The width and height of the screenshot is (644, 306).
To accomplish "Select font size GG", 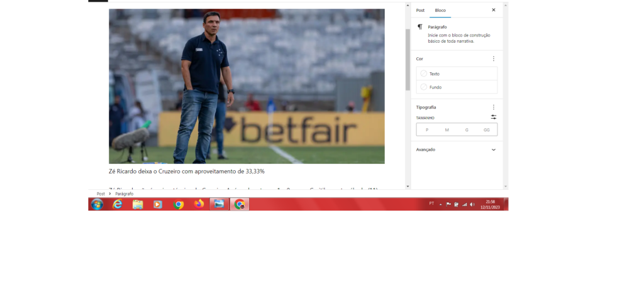I will (x=487, y=130).
